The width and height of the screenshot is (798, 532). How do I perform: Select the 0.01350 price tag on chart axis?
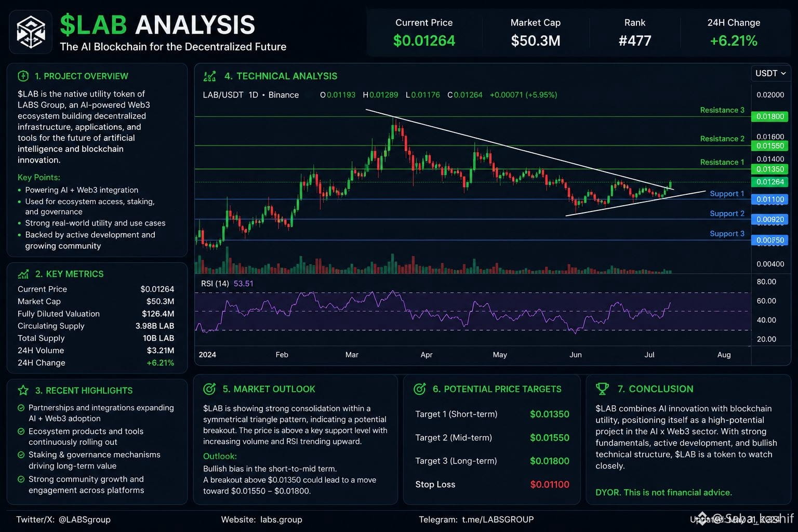pyautogui.click(x=770, y=169)
